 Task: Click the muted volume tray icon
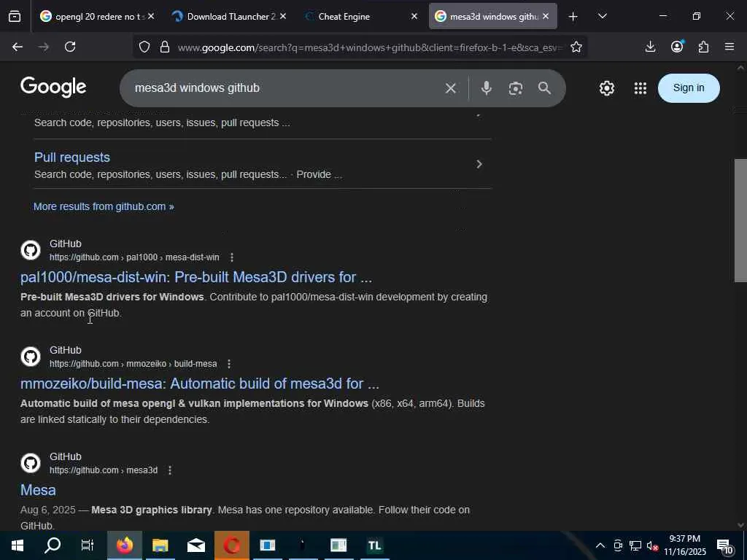coord(652,545)
